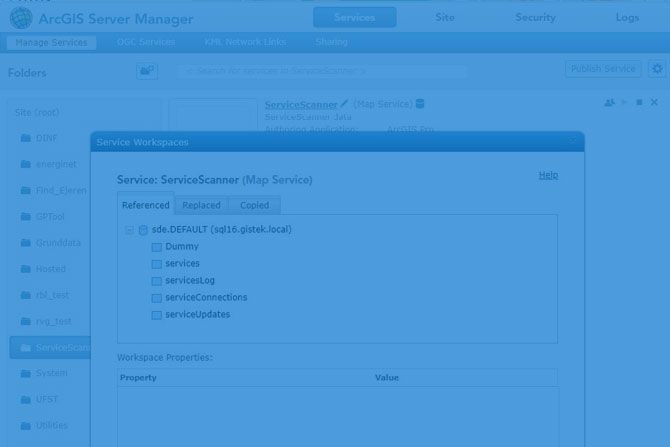Screen dimensions: 670x447
Task: Click the ArcGIS globe logo icon
Action: (21, 18)
